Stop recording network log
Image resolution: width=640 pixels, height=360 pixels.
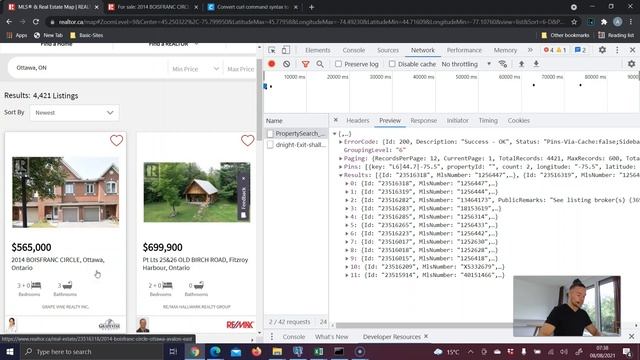coord(272,64)
